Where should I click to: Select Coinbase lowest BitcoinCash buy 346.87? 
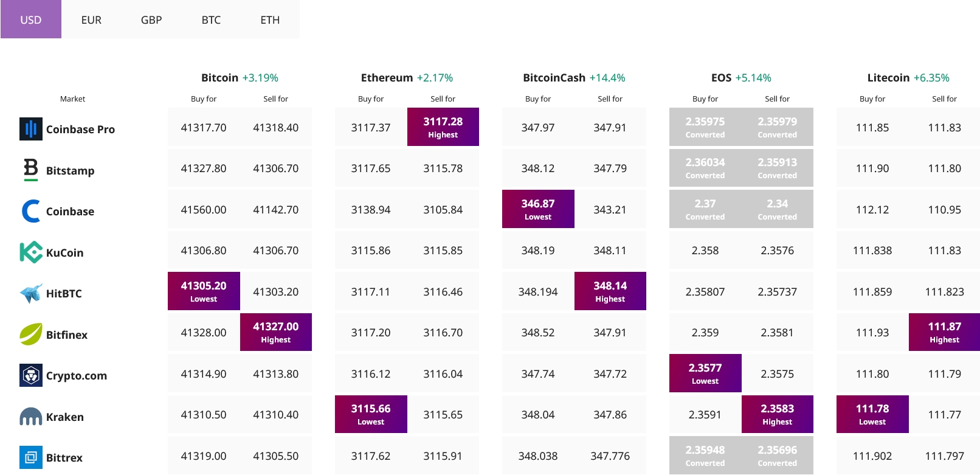(538, 209)
